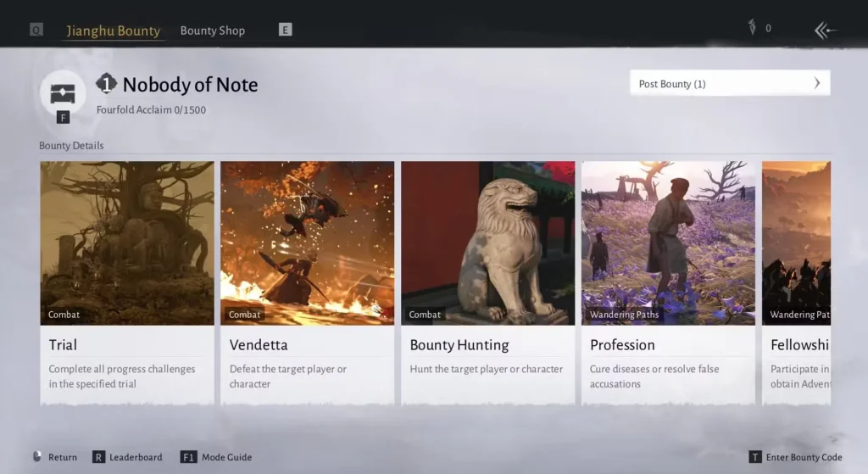Click the Trial card title
Viewport: 868px width, 474px height.
(x=63, y=345)
